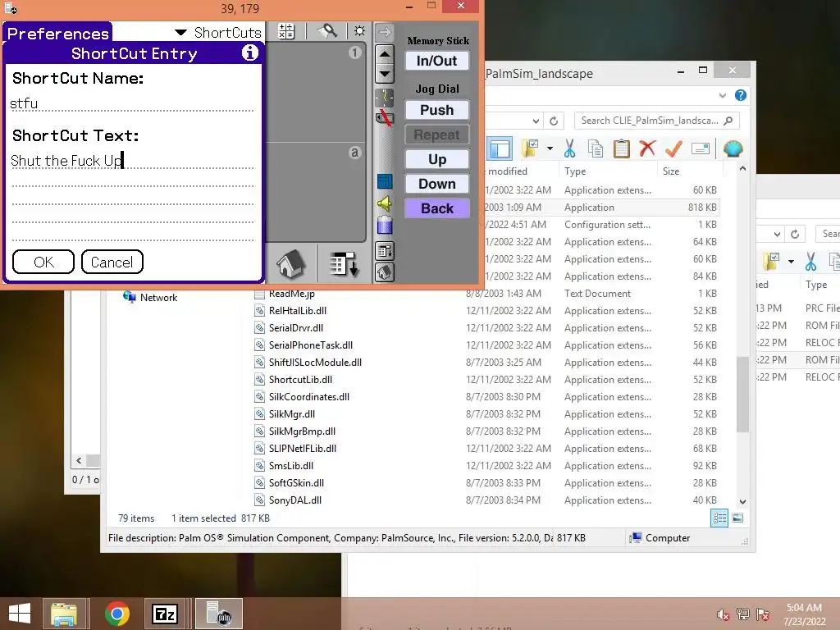The image size is (840, 630).
Task: Open address dropdown in rear Explorer window
Action: click(x=777, y=234)
